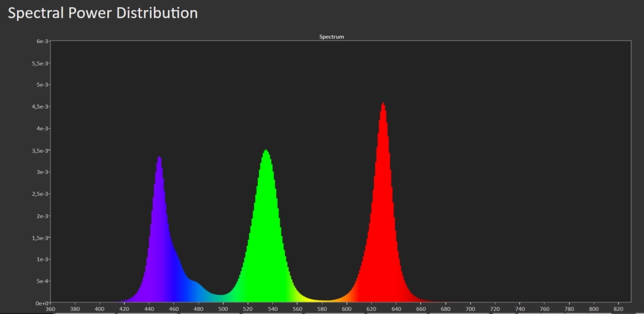Screen dimensions: 644x314
Task: Click the "Spectral Power Distribution" heading
Action: click(102, 13)
